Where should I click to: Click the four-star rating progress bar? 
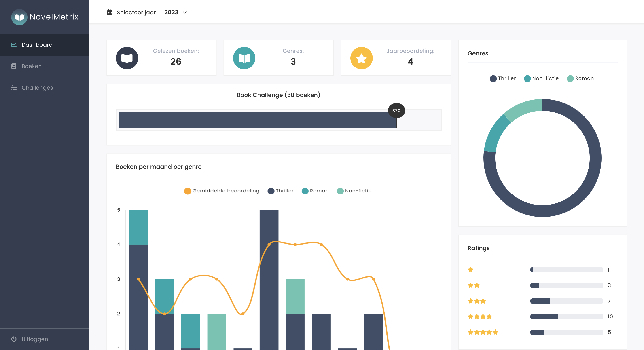(566, 316)
